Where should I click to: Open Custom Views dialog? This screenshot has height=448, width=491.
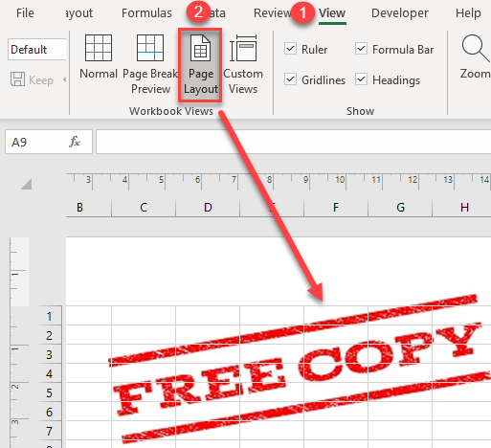tap(243, 64)
